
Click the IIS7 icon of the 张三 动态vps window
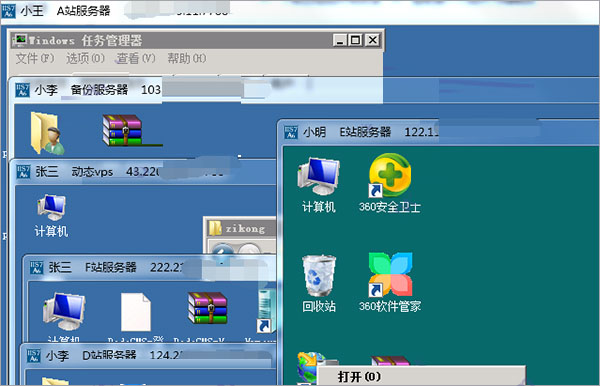coord(23,172)
